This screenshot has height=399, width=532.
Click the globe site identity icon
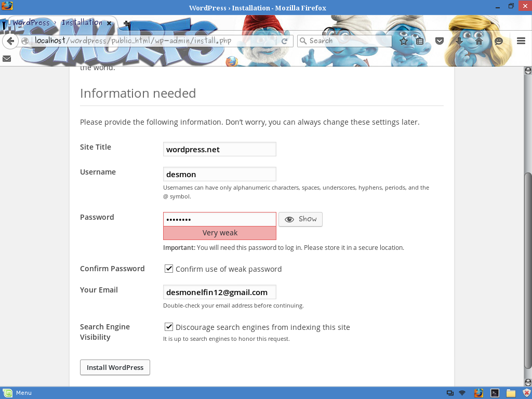click(24, 41)
